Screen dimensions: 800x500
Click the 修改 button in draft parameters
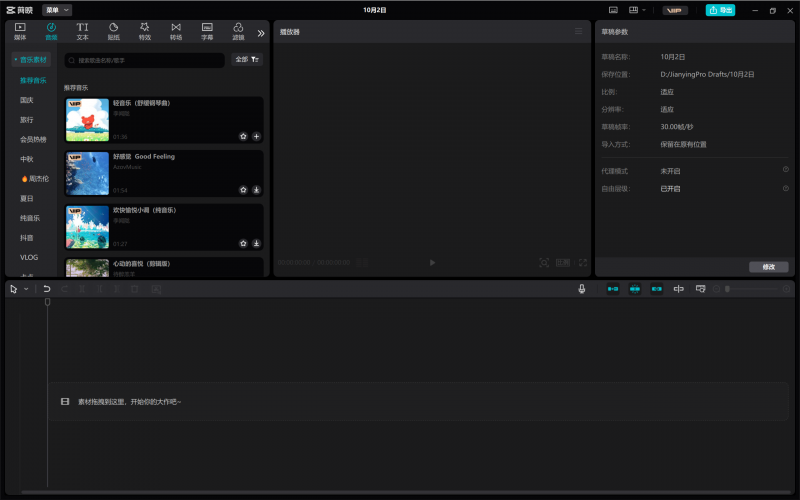(768, 267)
